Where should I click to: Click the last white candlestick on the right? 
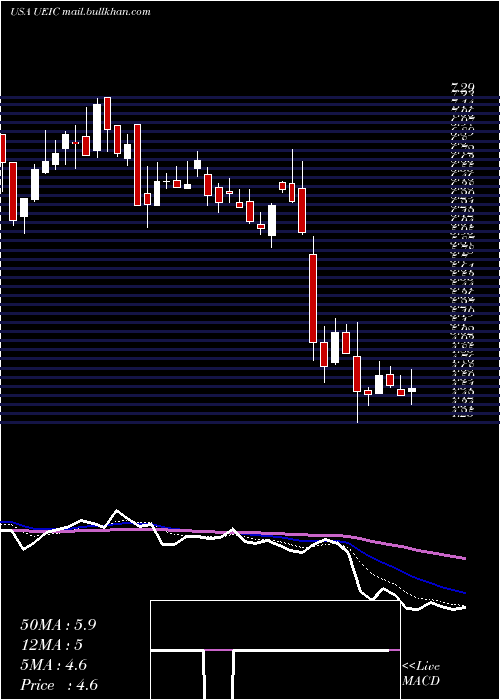(412, 390)
